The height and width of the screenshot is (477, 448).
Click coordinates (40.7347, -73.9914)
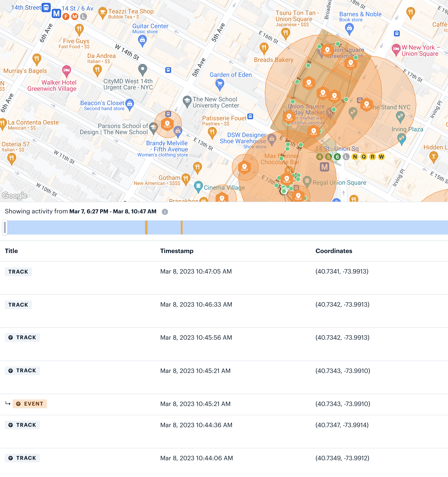(342, 425)
